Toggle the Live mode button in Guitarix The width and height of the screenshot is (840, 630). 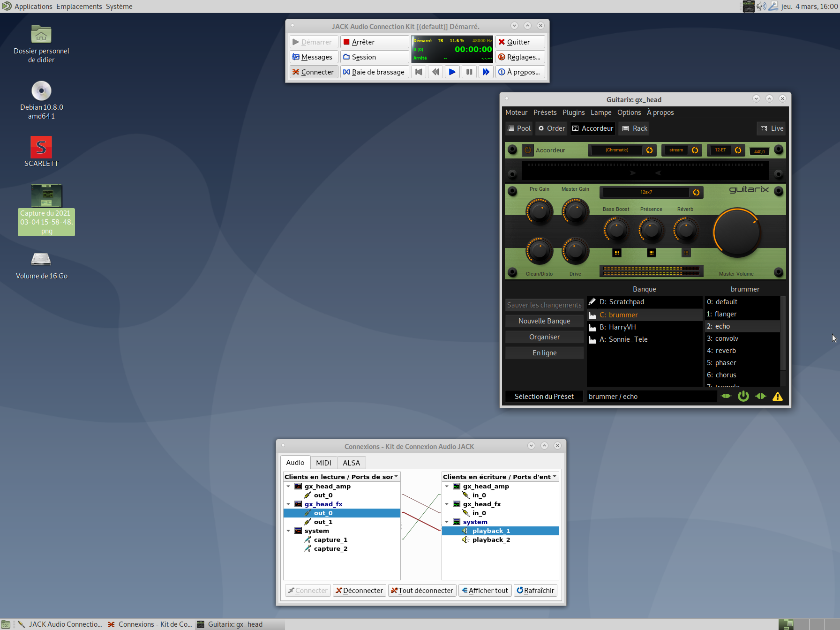pos(772,128)
